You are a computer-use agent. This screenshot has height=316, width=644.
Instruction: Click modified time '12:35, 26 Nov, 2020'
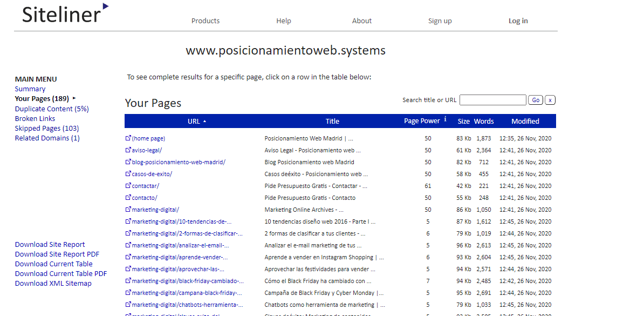pyautogui.click(x=525, y=139)
